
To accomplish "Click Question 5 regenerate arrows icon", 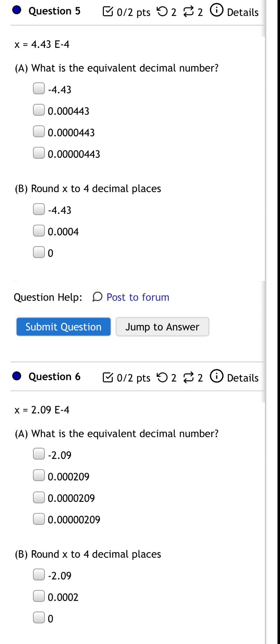I will [188, 12].
